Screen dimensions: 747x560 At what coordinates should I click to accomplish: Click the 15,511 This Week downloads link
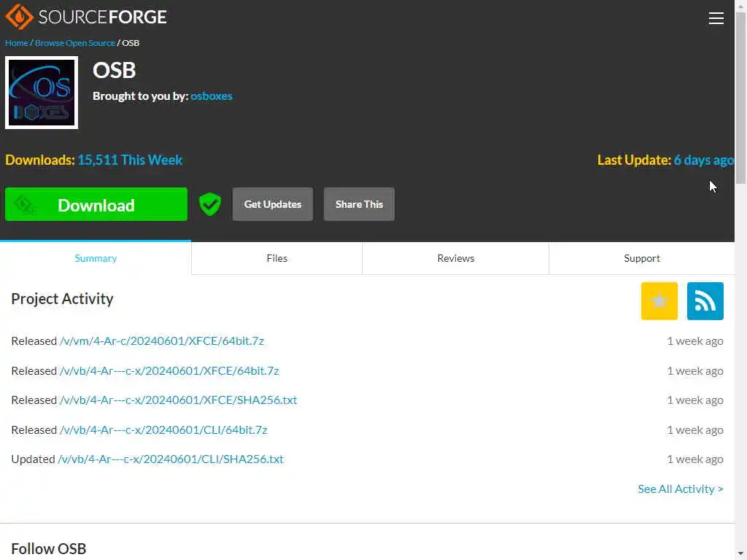pyautogui.click(x=130, y=160)
